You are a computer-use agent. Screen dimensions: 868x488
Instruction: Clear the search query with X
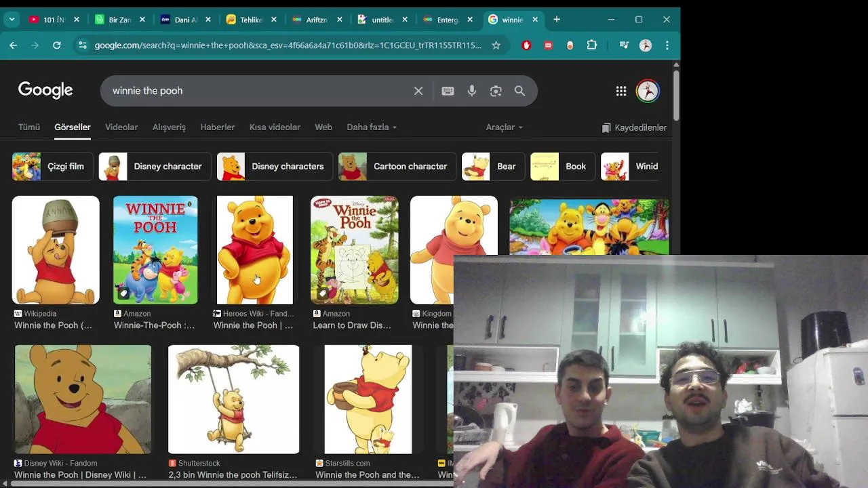point(418,91)
